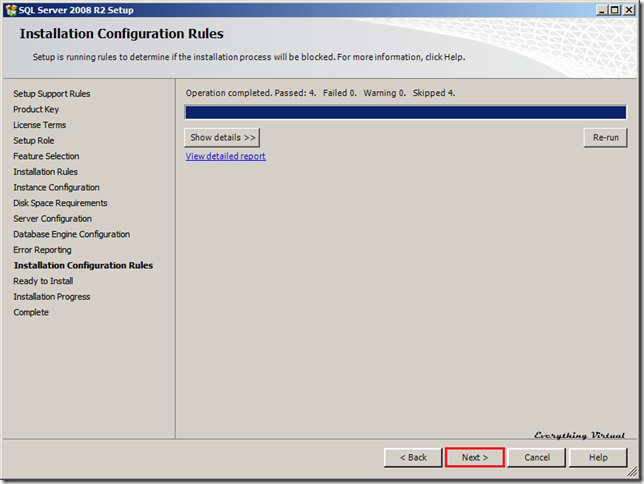
Task: Open Help for this setup page
Action: [598, 457]
